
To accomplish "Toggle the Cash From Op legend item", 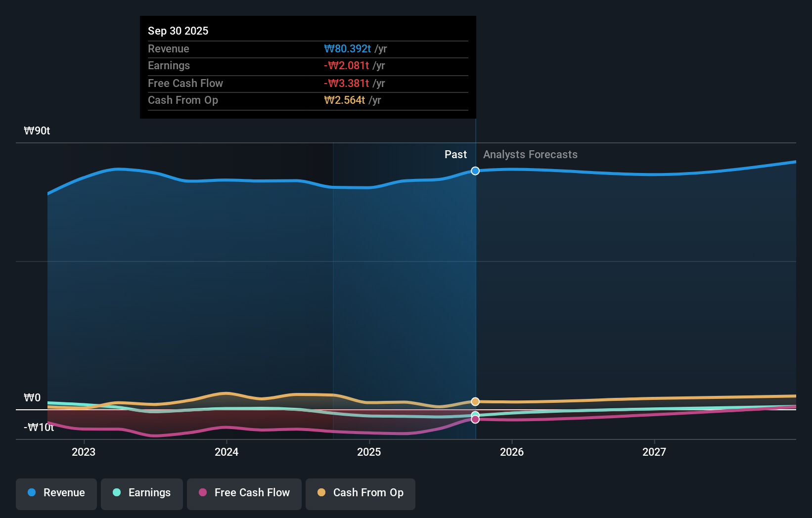I will (x=360, y=493).
